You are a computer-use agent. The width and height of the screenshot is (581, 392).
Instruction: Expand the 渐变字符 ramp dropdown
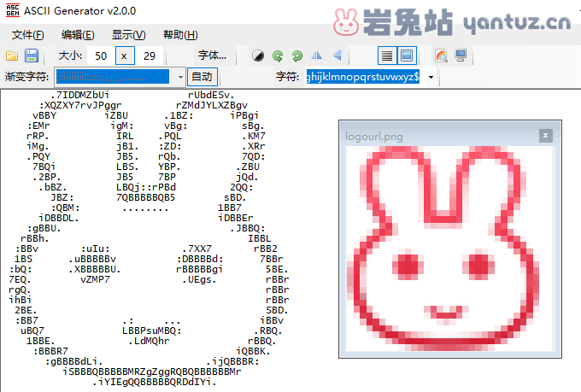[180, 77]
